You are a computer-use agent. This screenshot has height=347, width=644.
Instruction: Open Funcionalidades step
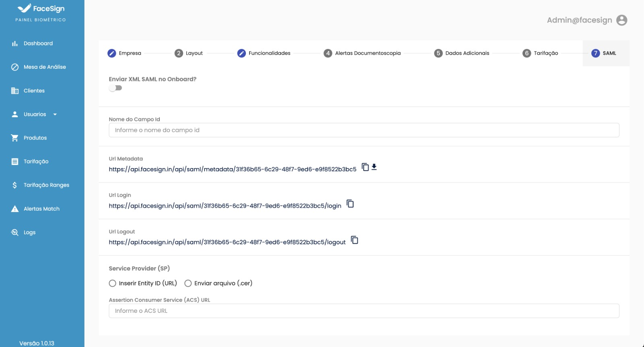point(264,53)
